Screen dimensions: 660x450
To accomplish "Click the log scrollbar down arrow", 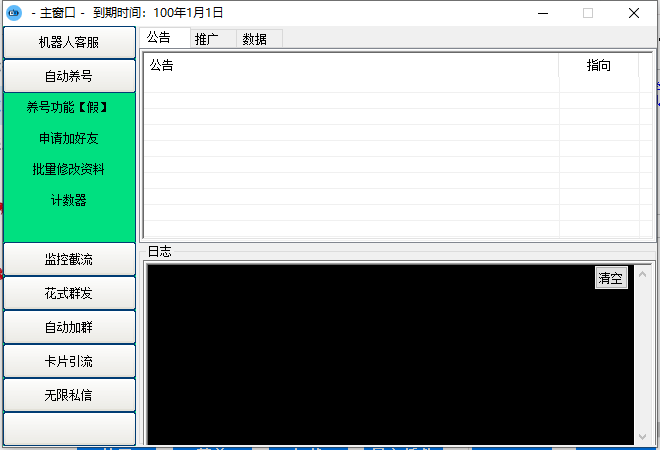I will pyautogui.click(x=642, y=437).
